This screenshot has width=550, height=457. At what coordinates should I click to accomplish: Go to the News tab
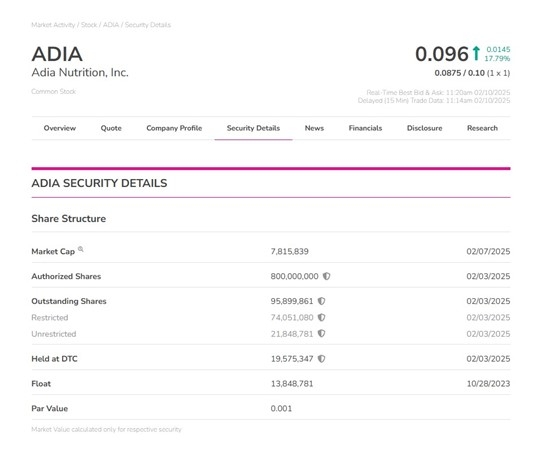pyautogui.click(x=314, y=128)
